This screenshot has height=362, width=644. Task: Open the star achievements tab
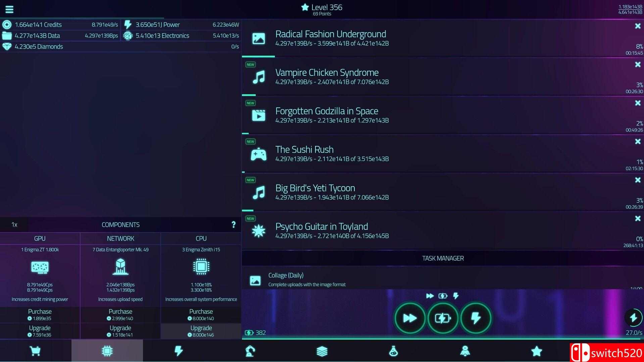[x=536, y=351]
